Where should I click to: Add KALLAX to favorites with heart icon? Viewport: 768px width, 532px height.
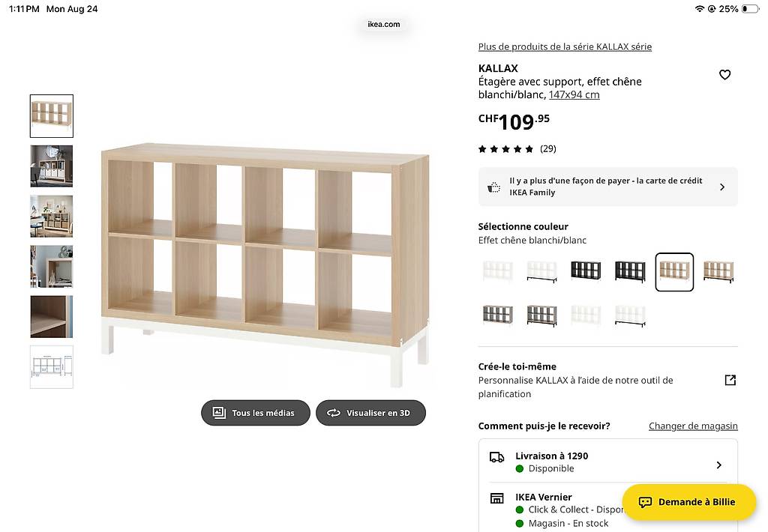point(725,75)
